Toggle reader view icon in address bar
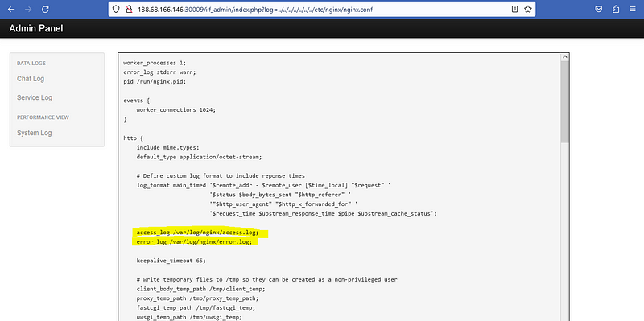Image resolution: width=644 pixels, height=321 pixels. pos(514,9)
